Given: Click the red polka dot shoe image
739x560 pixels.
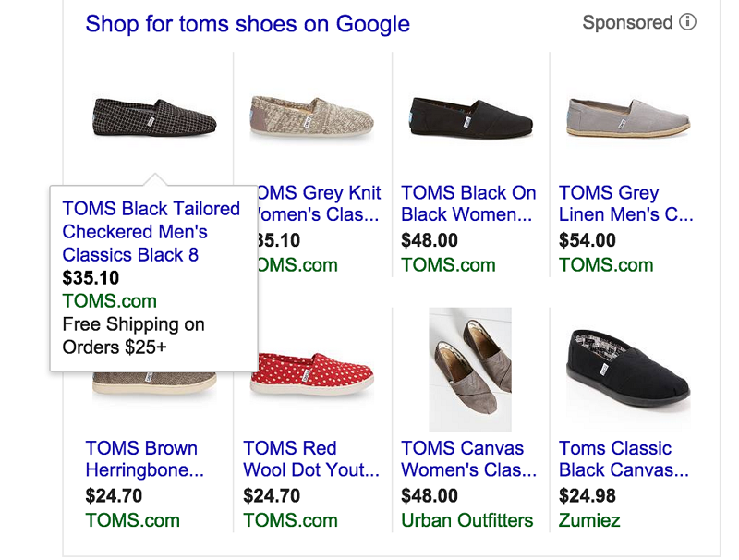Looking at the screenshot, I should (x=312, y=373).
